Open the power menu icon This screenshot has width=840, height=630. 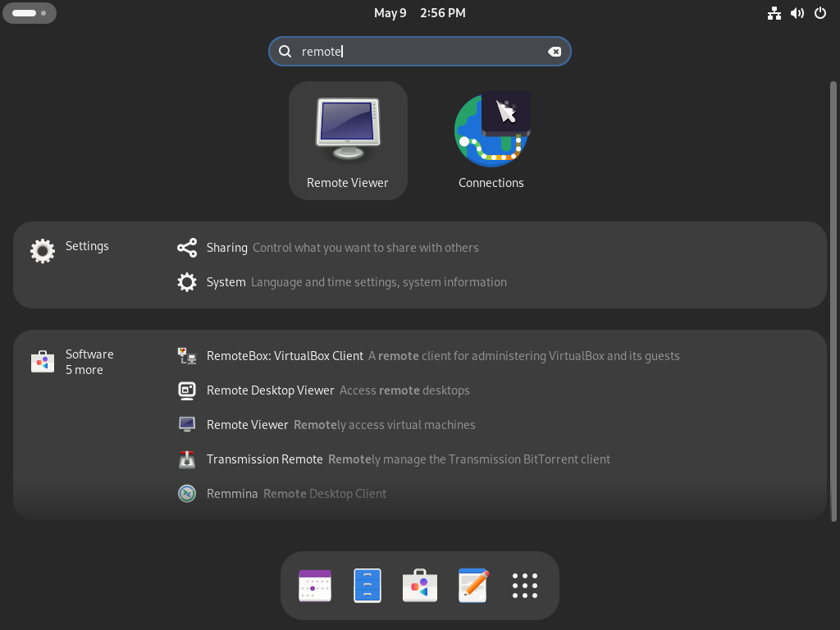click(820, 13)
